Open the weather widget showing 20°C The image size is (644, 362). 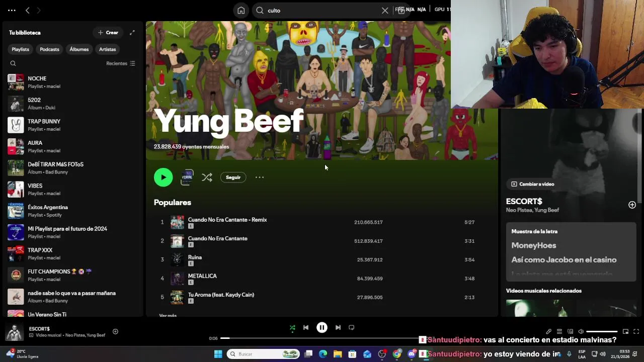pos(23,354)
